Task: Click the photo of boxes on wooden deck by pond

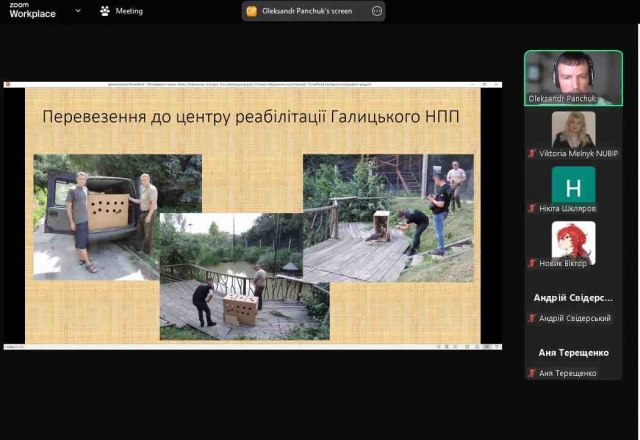Action: (244, 276)
